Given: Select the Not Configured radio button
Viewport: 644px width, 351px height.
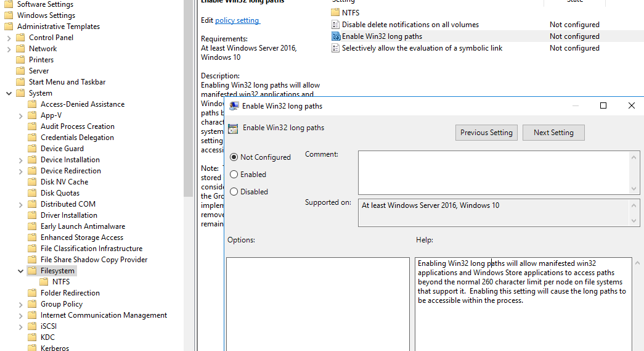Looking at the screenshot, I should [x=234, y=157].
